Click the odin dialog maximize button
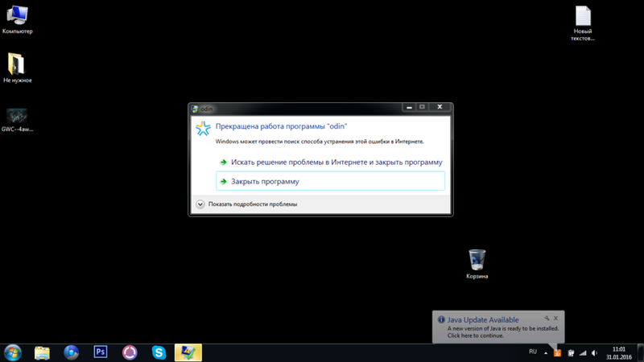 tap(422, 107)
